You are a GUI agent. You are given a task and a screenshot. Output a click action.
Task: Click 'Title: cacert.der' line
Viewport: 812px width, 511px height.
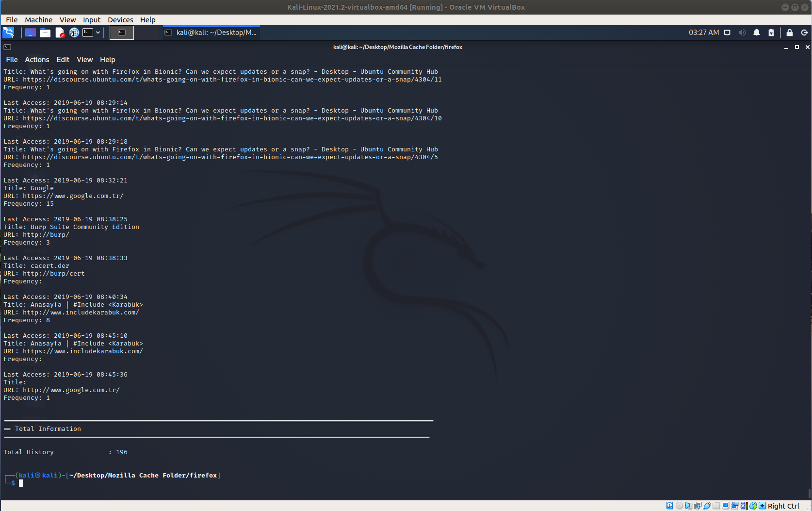coord(36,266)
